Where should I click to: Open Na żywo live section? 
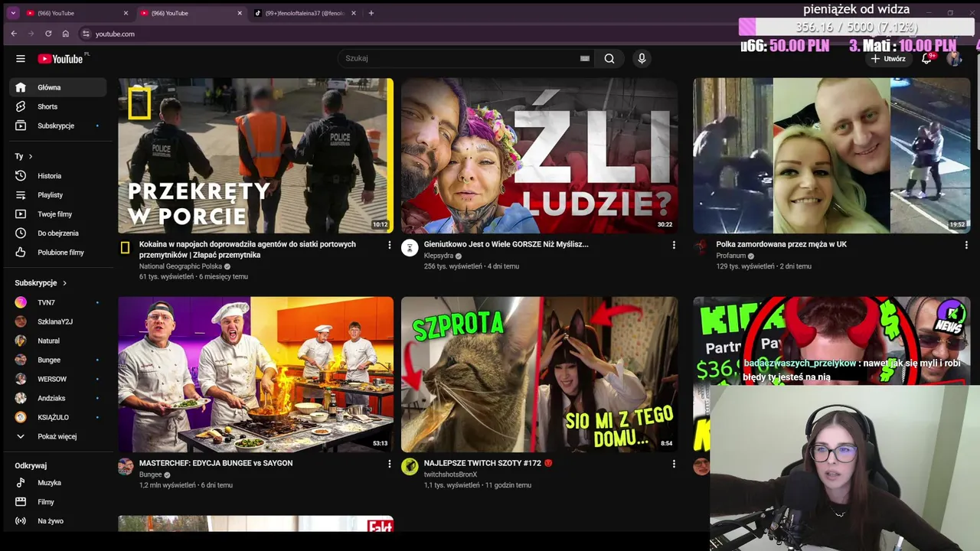(x=58, y=521)
